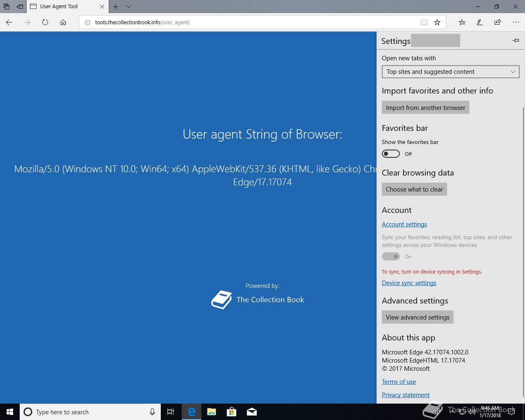Refresh the current page

45,23
